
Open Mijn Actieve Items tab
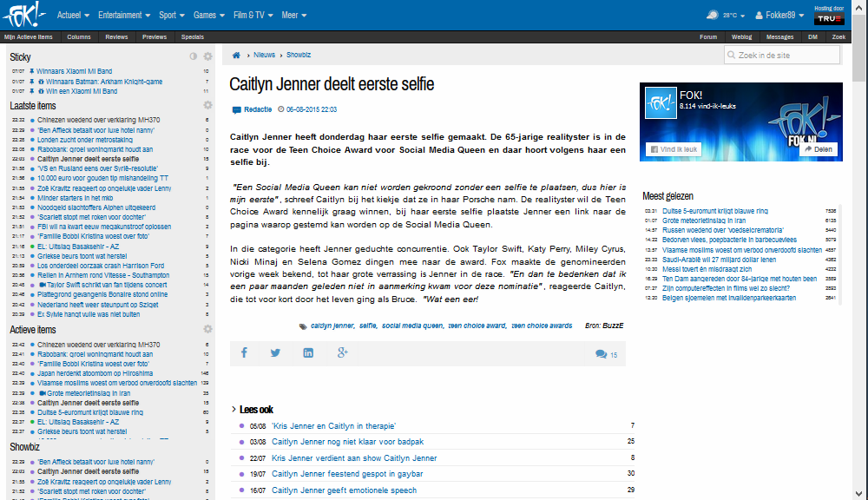coord(29,37)
